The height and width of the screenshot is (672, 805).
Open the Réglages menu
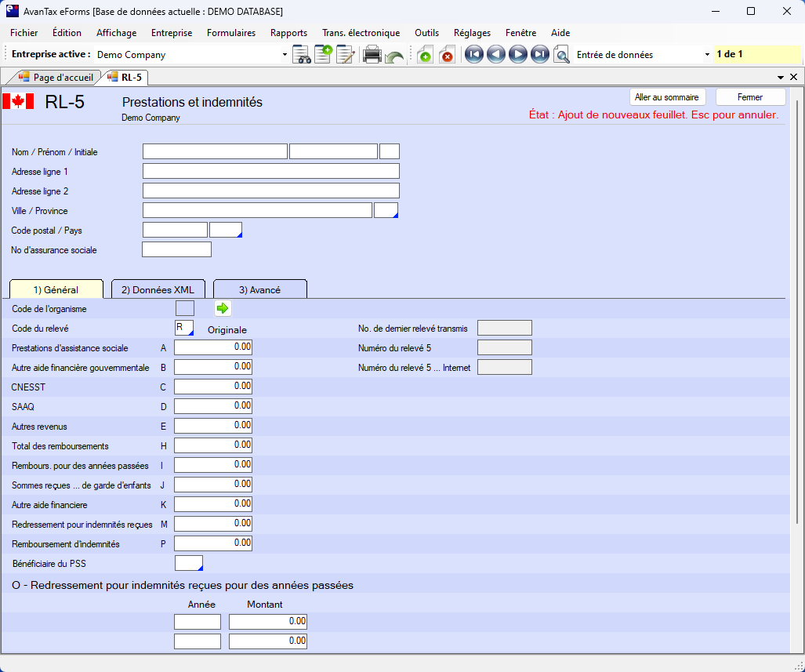472,33
